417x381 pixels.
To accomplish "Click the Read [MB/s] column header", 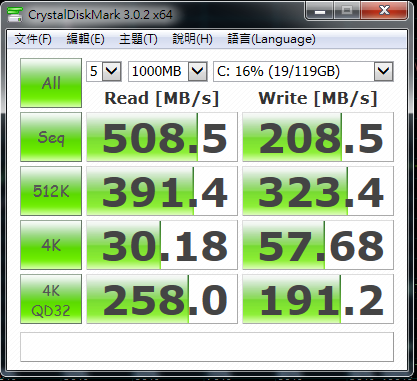I will click(x=162, y=98).
